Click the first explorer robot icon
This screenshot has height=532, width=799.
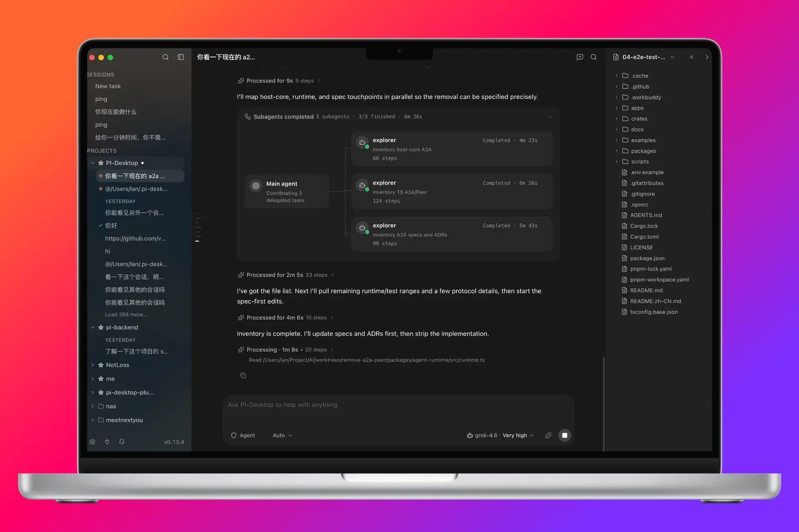[363, 143]
